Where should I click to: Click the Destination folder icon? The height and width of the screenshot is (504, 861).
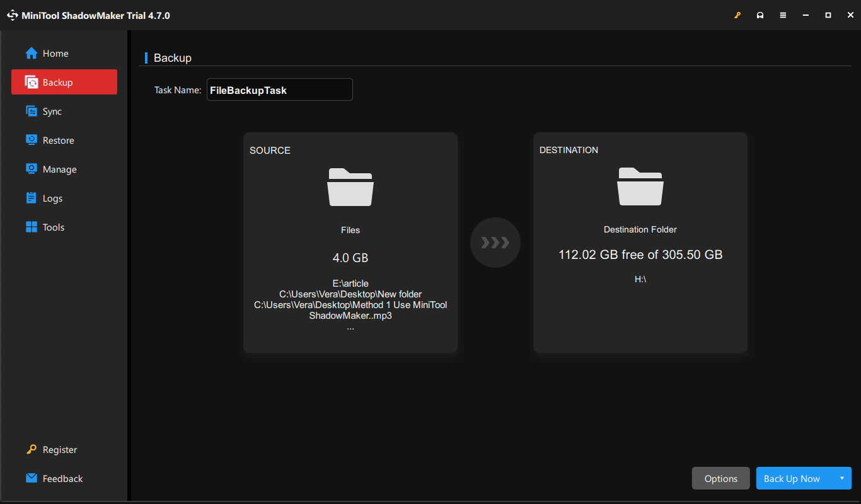[640, 186]
